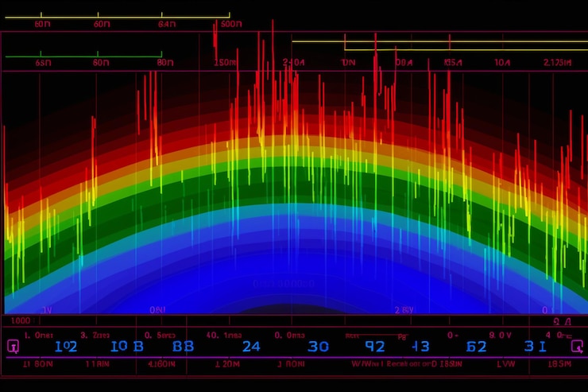Select the blue readout 24

(x=251, y=347)
